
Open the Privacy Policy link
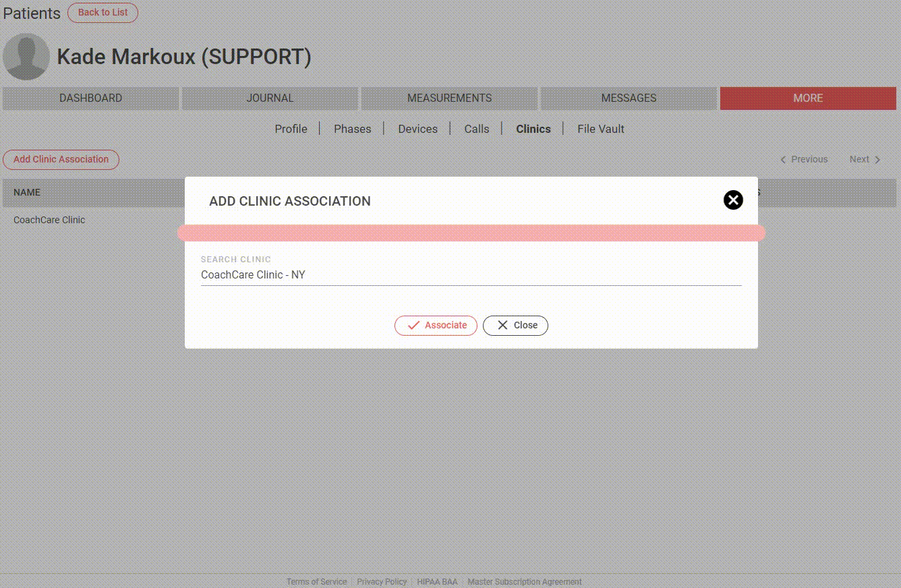click(x=382, y=582)
